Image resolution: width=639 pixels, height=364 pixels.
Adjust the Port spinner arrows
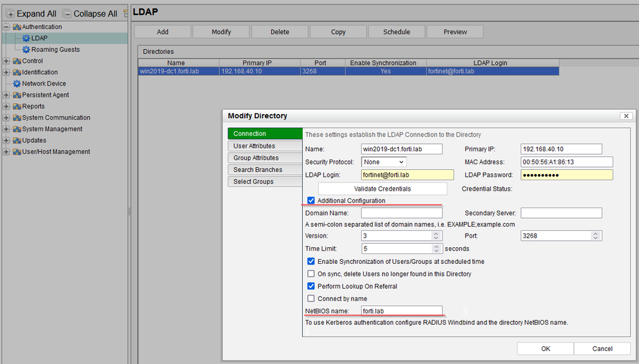(x=595, y=236)
